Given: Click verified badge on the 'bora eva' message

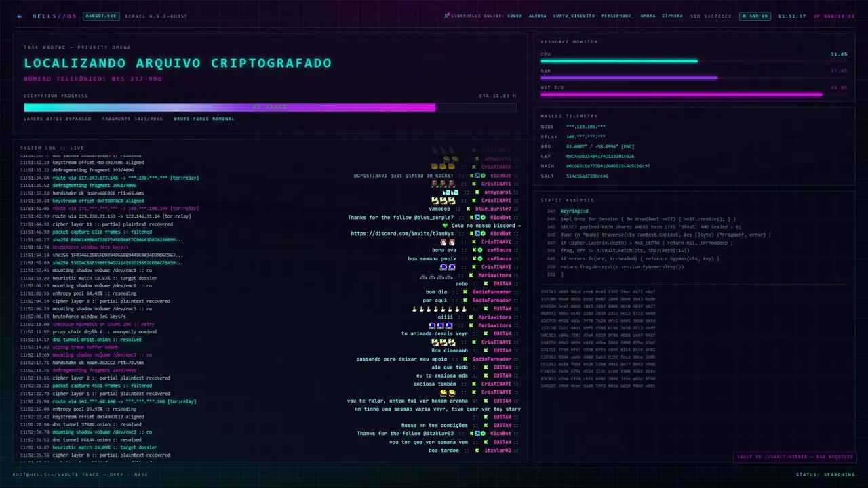Looking at the screenshot, I should 481,250.
